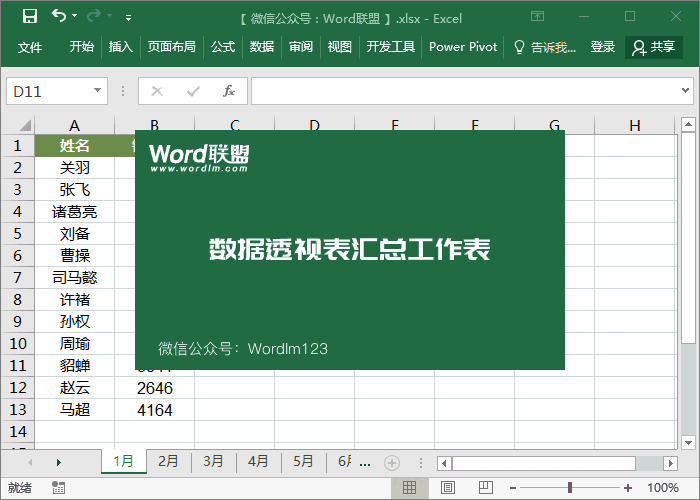700x500 pixels.
Task: Click the horizontal scrollbar right arrow
Action: click(670, 463)
